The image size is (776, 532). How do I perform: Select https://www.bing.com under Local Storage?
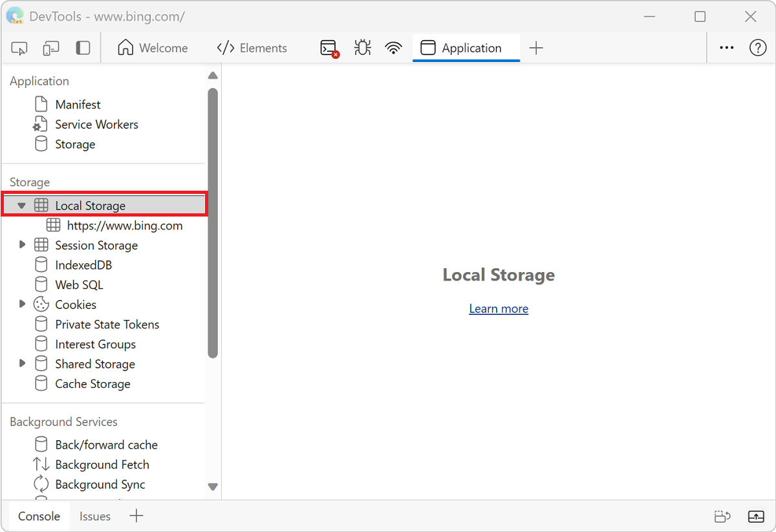pyautogui.click(x=125, y=225)
